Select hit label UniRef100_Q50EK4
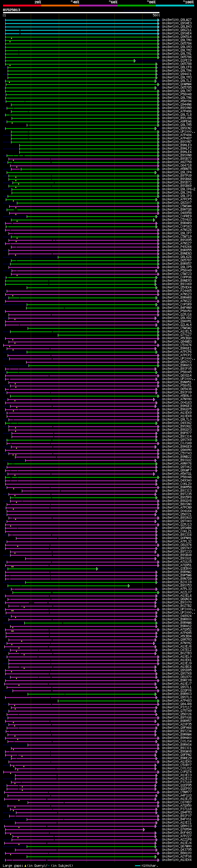Screen dimensions: 197x868 (177, 288)
